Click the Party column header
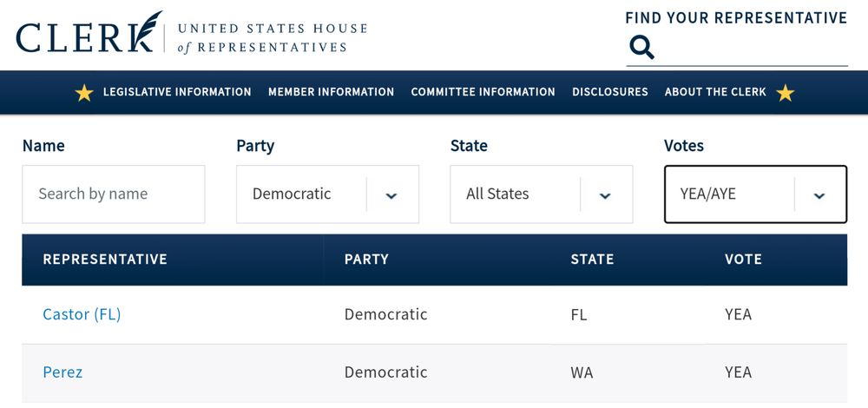 tap(366, 259)
